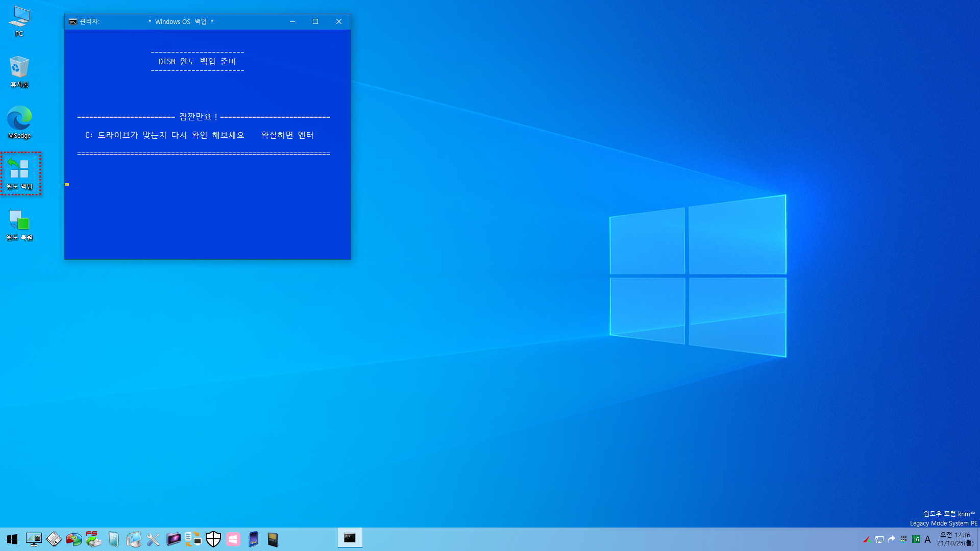Screen dimensions: 980x551
Task: Click the file transfer arrows taskbar icon
Action: point(193,539)
